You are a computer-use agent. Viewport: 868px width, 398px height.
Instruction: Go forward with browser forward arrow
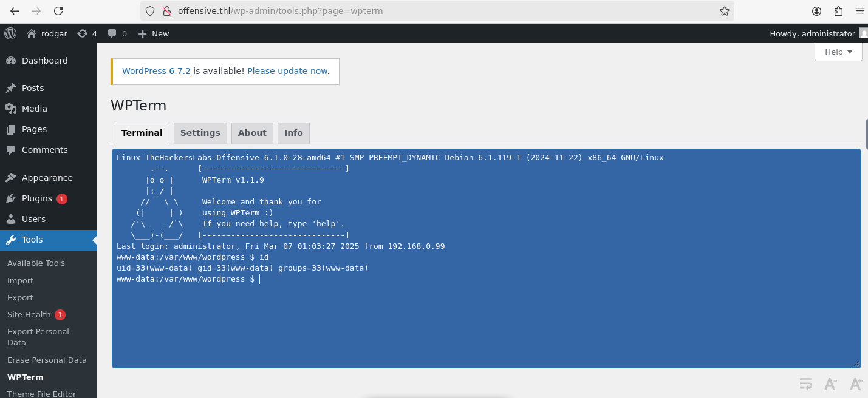[36, 11]
